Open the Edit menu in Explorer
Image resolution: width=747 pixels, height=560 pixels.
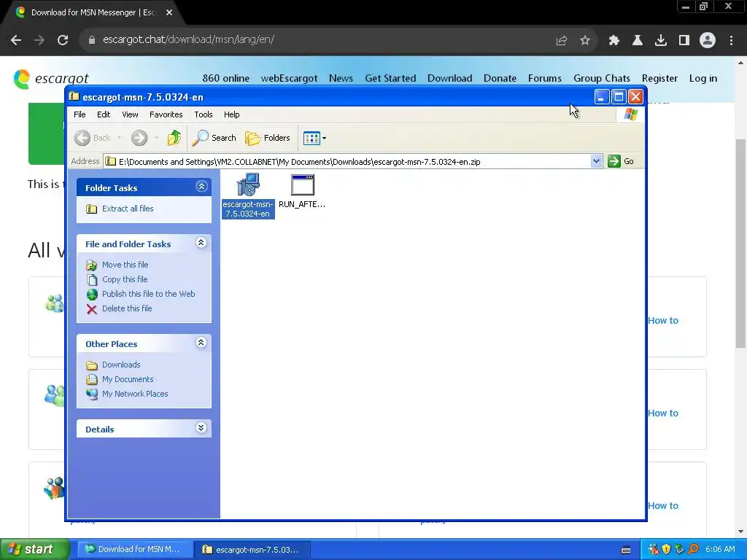point(104,114)
